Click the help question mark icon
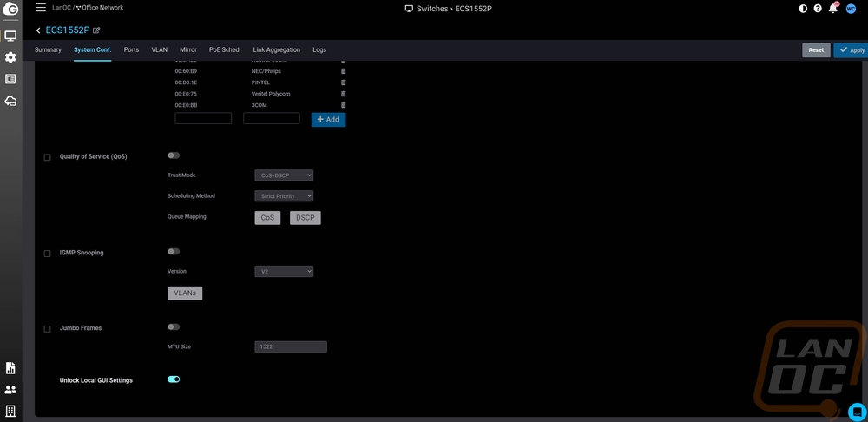The height and width of the screenshot is (422, 868). coord(818,9)
